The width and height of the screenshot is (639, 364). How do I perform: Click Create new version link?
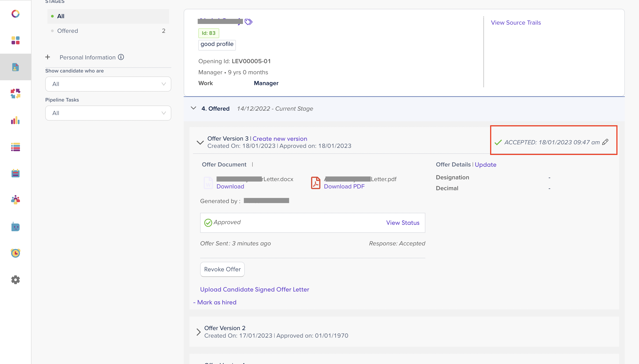click(x=280, y=139)
